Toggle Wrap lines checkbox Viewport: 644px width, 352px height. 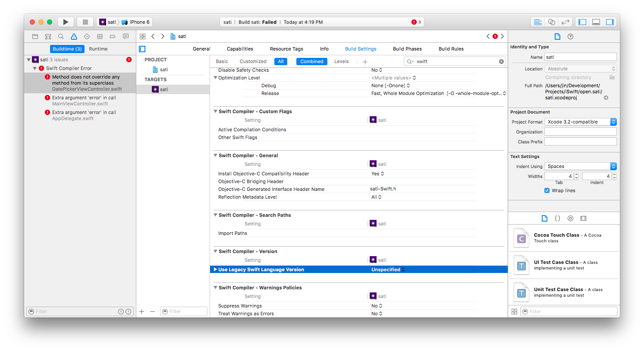(x=547, y=190)
